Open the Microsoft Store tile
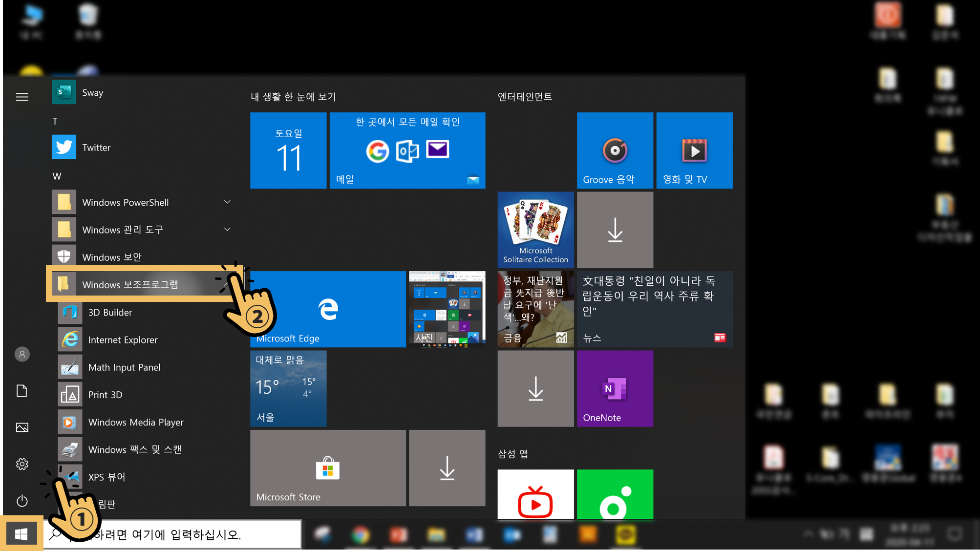 coord(328,468)
